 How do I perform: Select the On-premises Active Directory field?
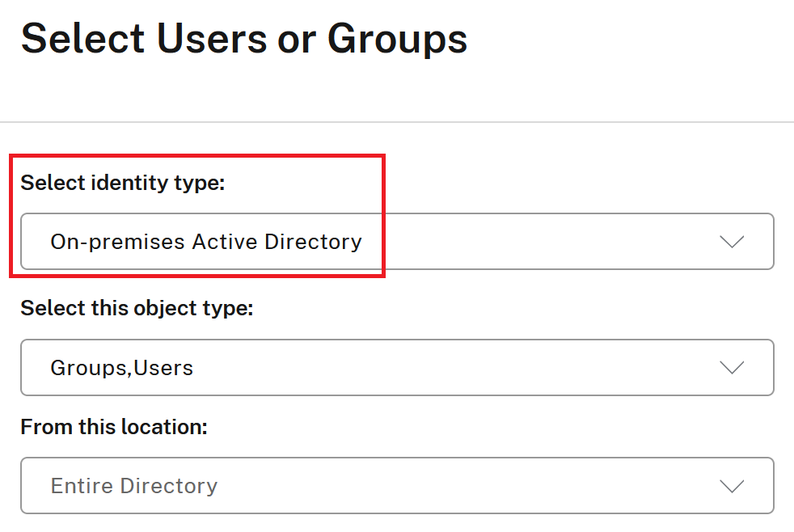click(x=396, y=241)
